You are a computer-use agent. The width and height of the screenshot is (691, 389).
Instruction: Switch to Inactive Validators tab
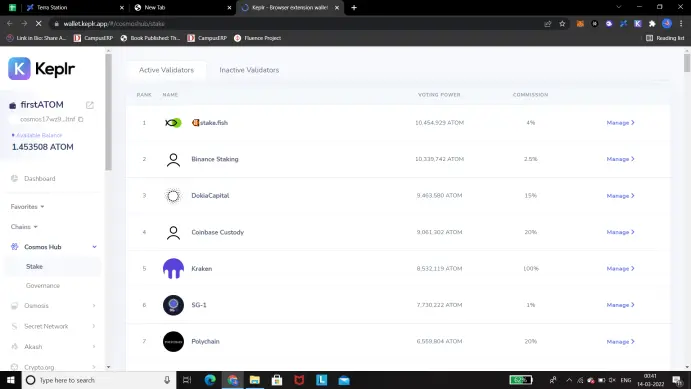[249, 70]
